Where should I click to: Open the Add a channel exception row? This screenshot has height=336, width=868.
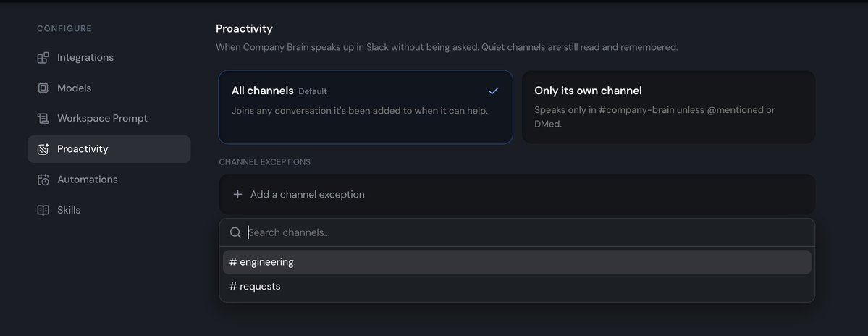tap(517, 194)
